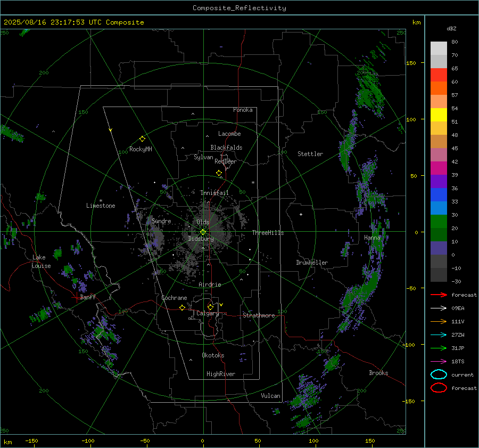
Task: Click the Calgary city label
Action: point(208,313)
